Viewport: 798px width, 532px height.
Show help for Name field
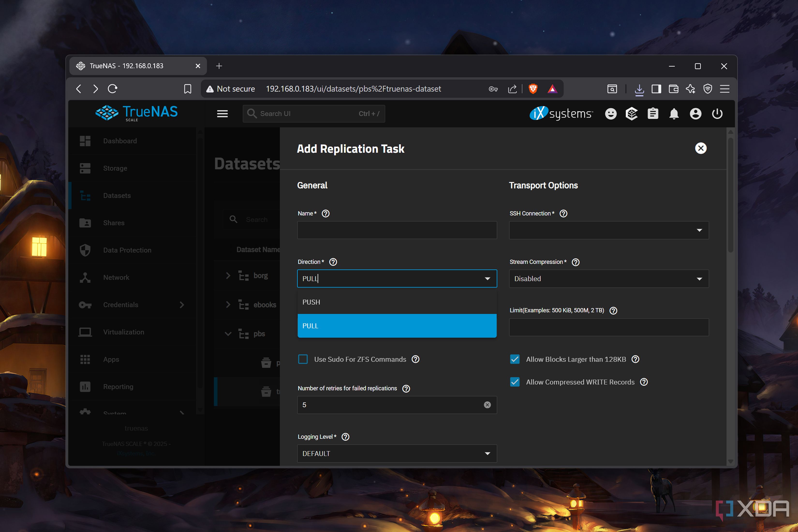325,214
